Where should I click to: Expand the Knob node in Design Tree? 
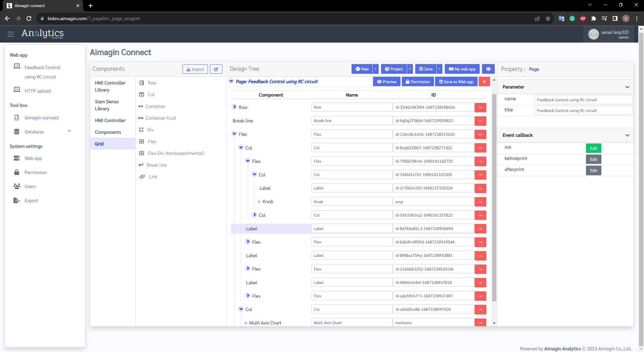coord(259,202)
